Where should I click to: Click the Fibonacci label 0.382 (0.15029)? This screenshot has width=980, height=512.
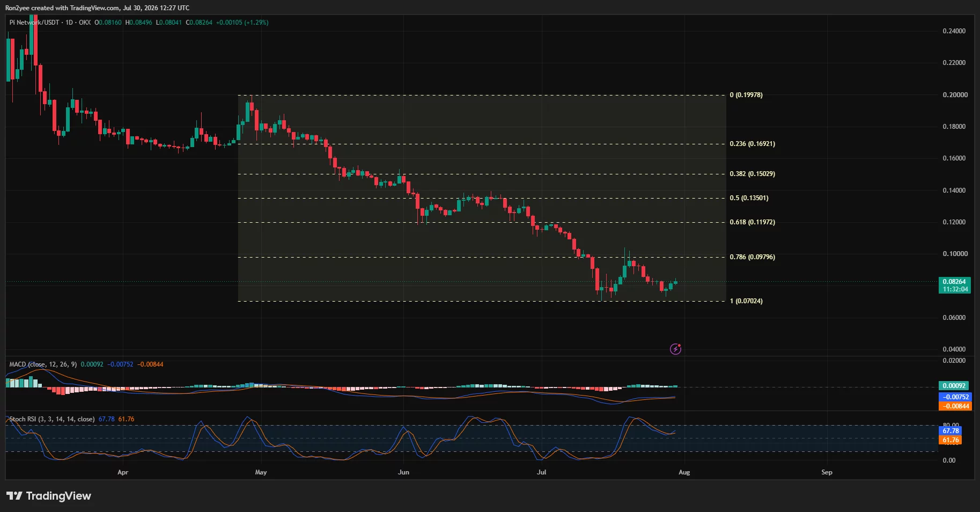point(752,174)
